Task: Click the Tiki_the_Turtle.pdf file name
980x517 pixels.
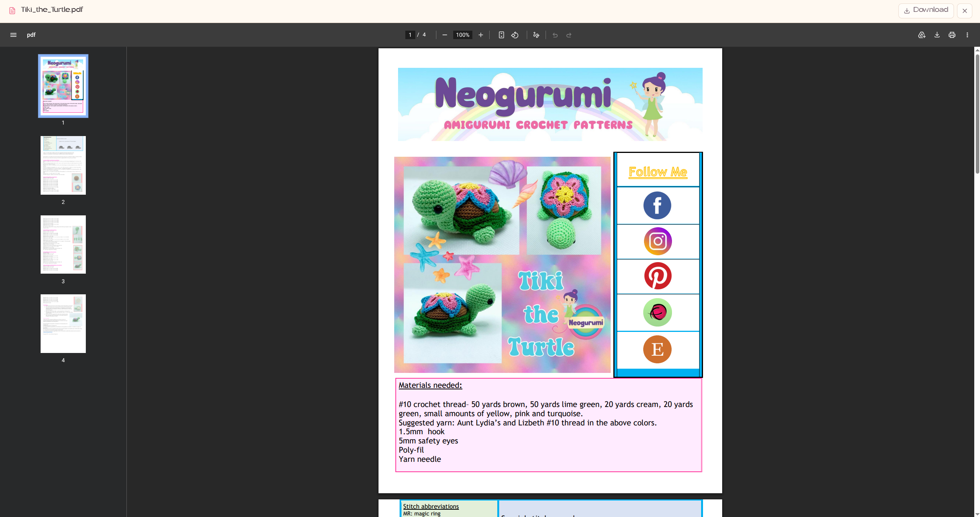Action: pyautogui.click(x=52, y=10)
